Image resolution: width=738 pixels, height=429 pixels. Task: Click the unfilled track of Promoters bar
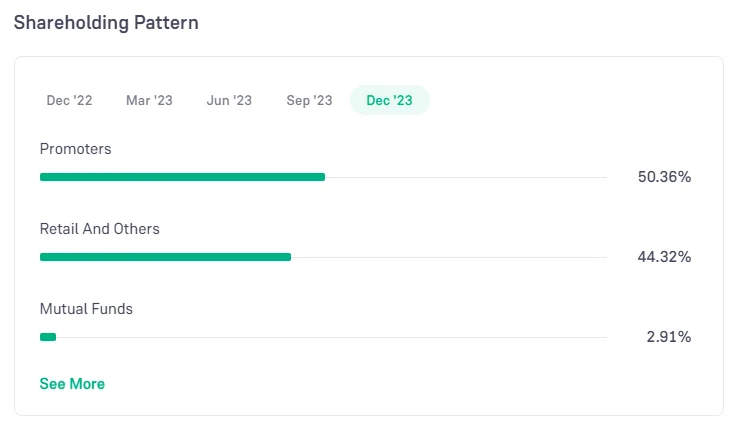pyautogui.click(x=466, y=177)
